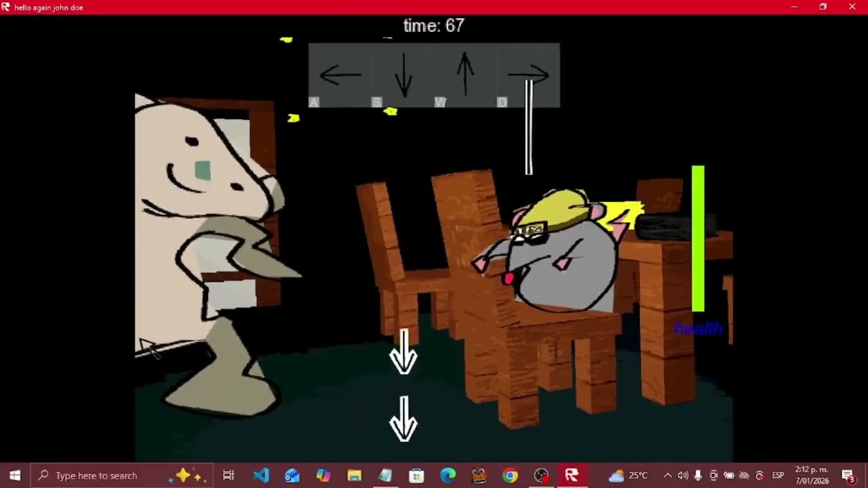Image resolution: width=868 pixels, height=488 pixels.
Task: Click the game's icon in title bar
Action: click(6, 7)
